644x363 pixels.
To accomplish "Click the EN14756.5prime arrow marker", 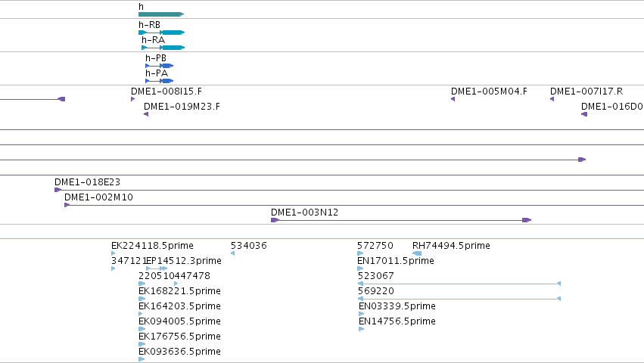I will click(x=362, y=329).
